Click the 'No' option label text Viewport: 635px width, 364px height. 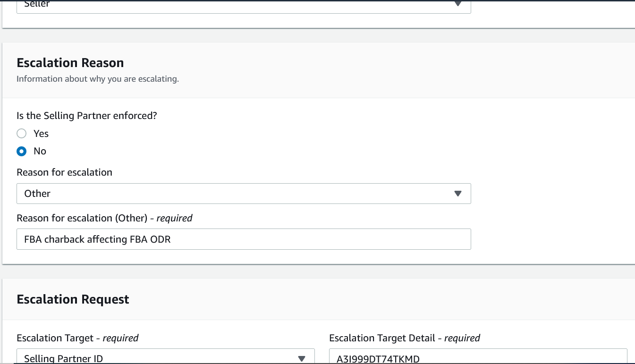40,151
